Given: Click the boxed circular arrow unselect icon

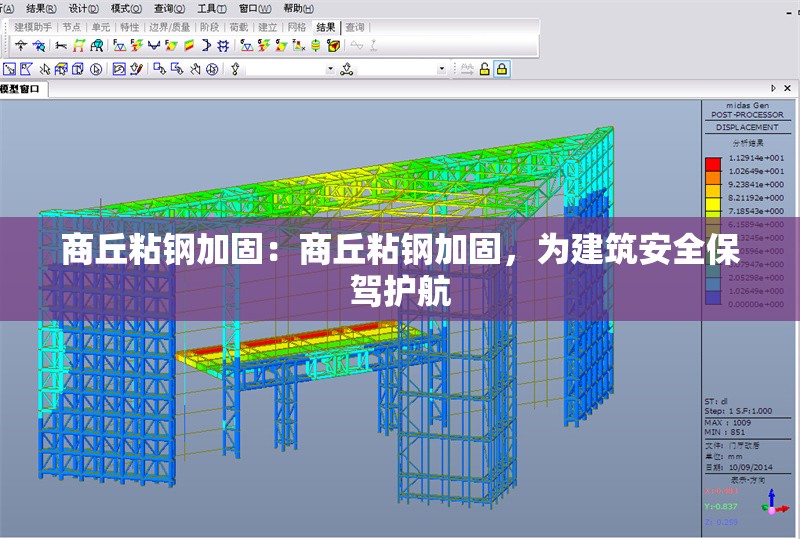Looking at the screenshot, I should point(119,69).
